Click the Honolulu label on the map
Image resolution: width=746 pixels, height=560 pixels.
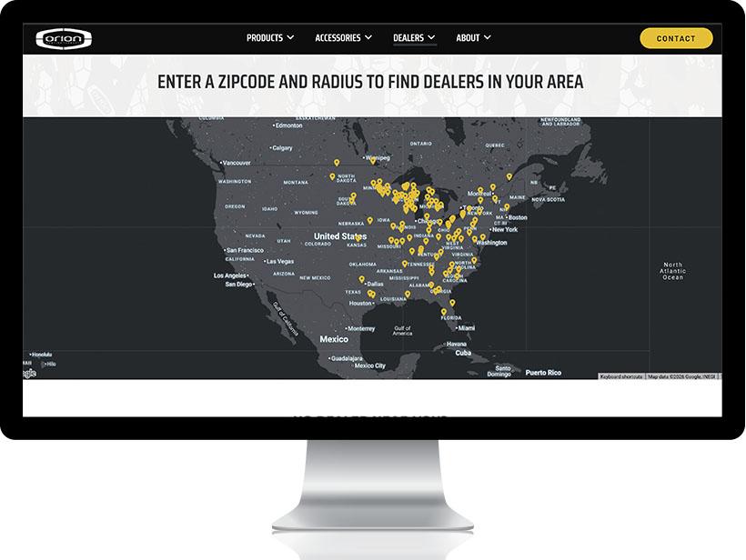coord(42,355)
